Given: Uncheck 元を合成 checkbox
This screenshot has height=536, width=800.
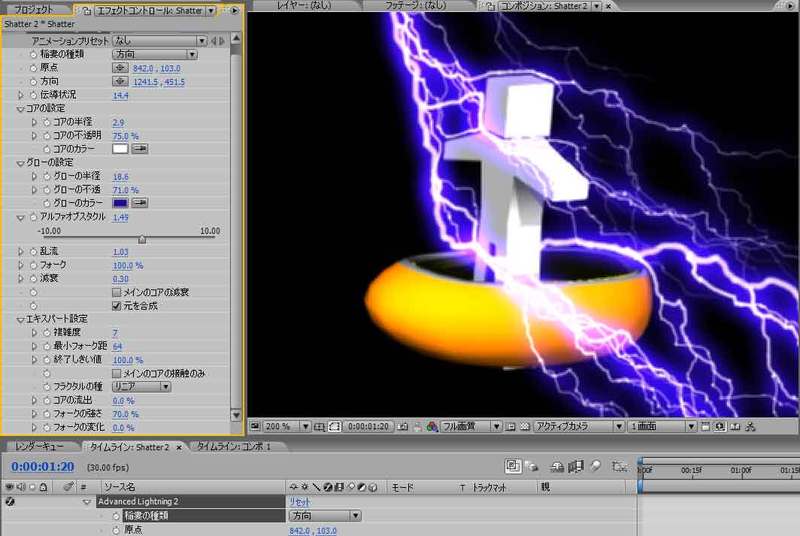Looking at the screenshot, I should [116, 306].
